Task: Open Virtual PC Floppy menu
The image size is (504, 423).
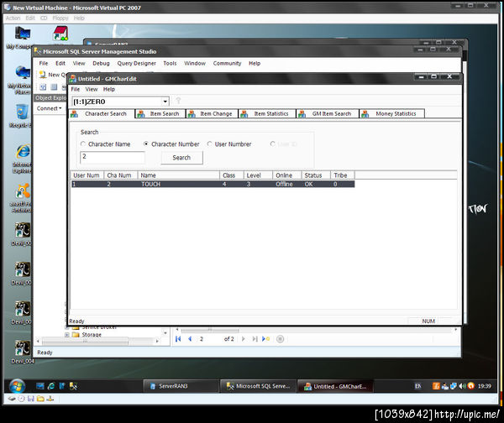Action: click(60, 18)
